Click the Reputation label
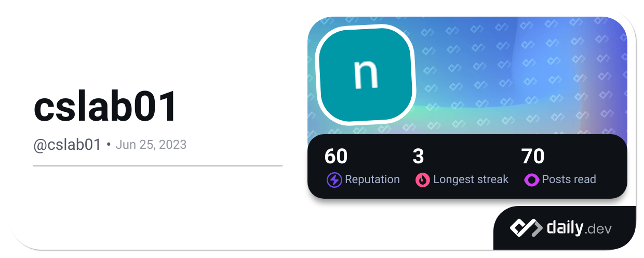Image resolution: width=644 pixels, height=258 pixels. coord(372,179)
